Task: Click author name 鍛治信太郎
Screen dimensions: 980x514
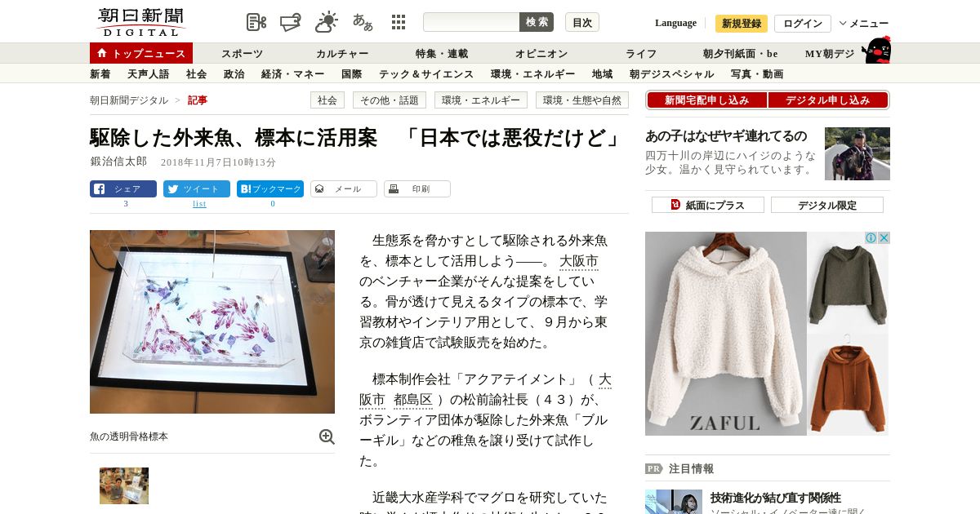Action: pyautogui.click(x=118, y=162)
